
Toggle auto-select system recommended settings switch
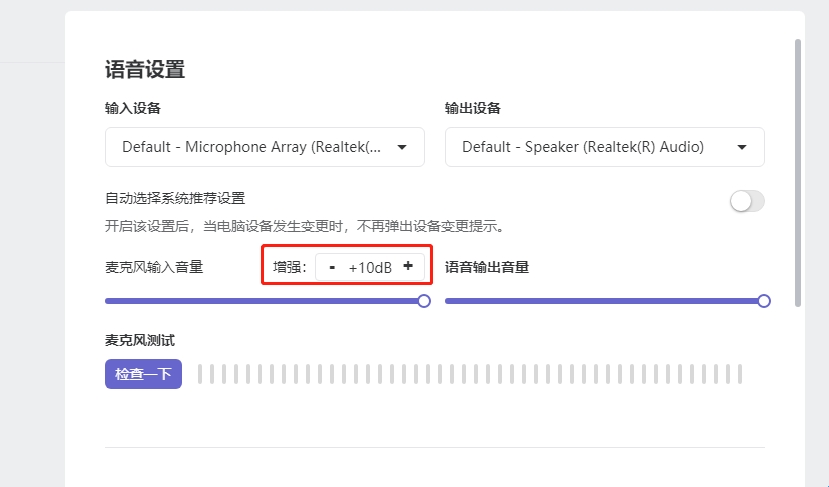pos(747,201)
